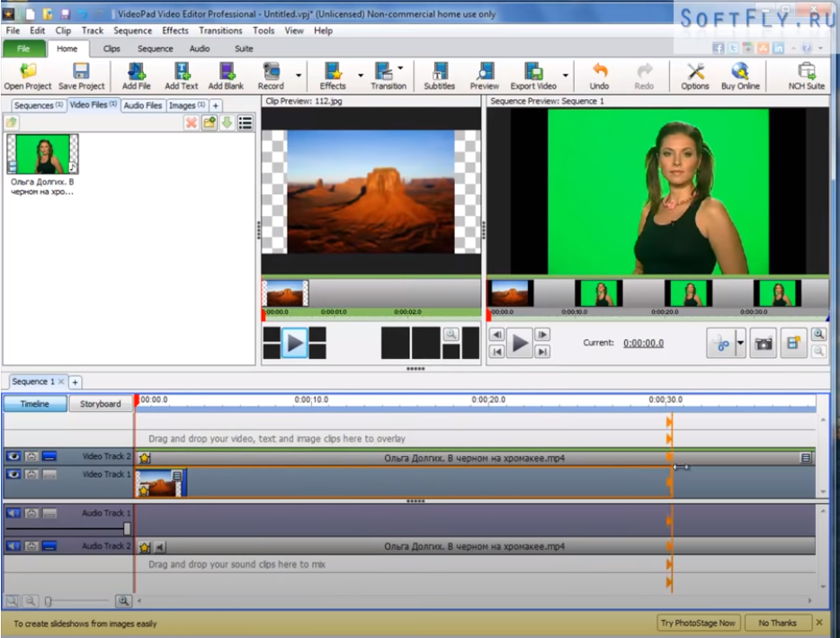The width and height of the screenshot is (840, 638).
Task: Expand the Effects dropdown arrow
Action: [360, 76]
